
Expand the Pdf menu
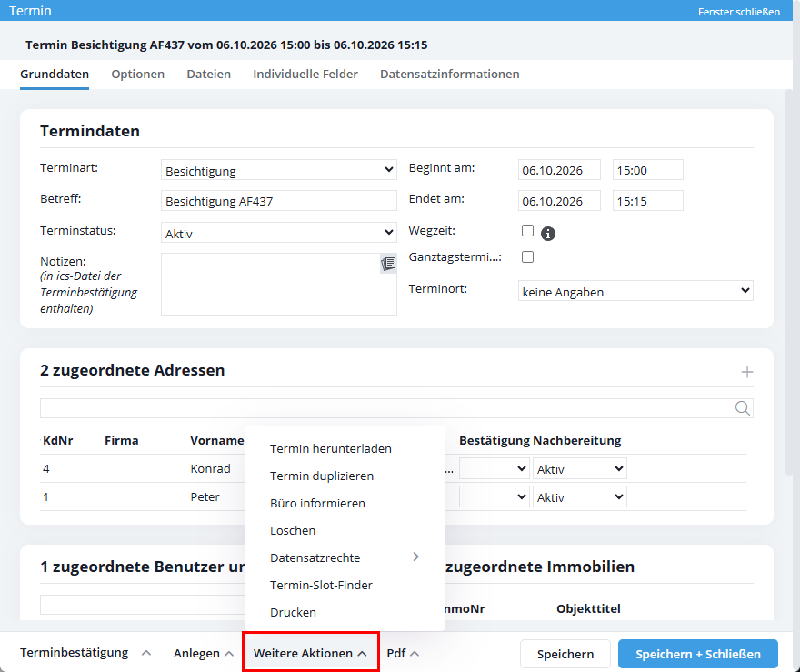[x=403, y=654]
